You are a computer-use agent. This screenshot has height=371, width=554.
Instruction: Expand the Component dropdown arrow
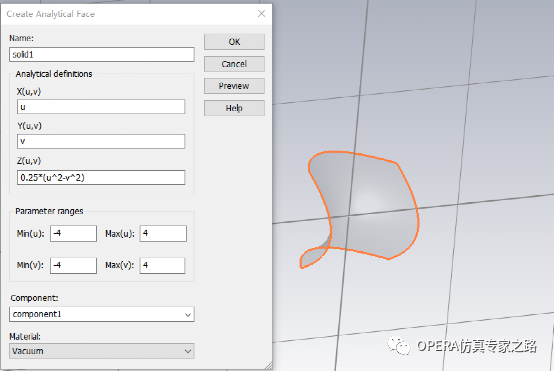188,314
